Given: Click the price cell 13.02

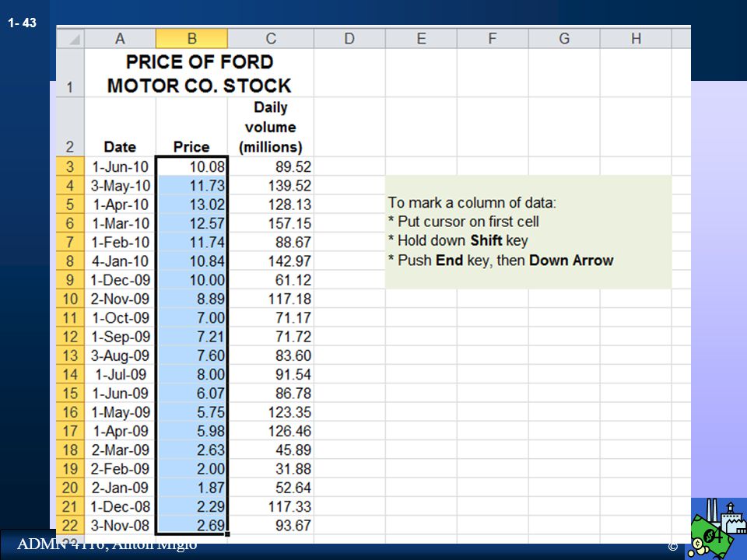Looking at the screenshot, I should [191, 205].
